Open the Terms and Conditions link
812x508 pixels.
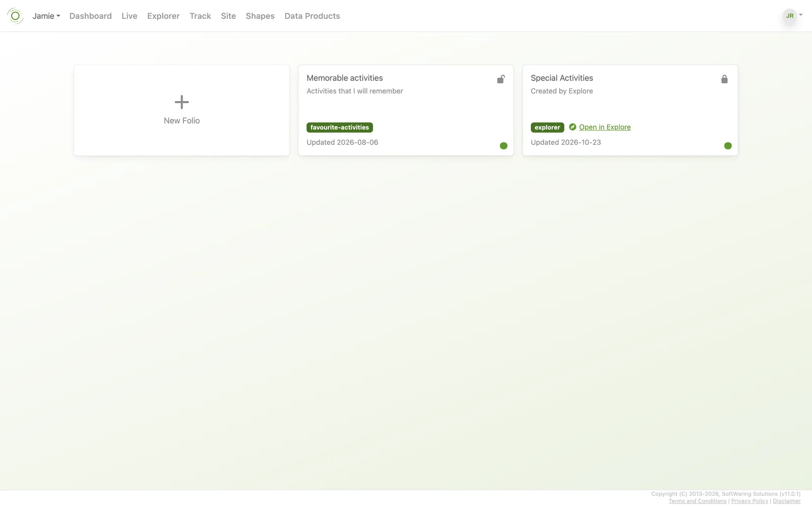point(697,501)
